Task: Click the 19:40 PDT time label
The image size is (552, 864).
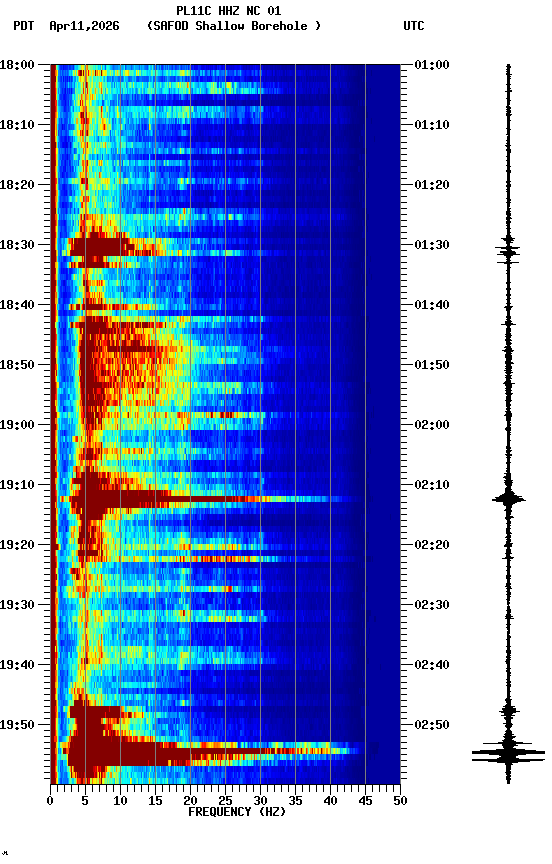Action: [x=17, y=666]
